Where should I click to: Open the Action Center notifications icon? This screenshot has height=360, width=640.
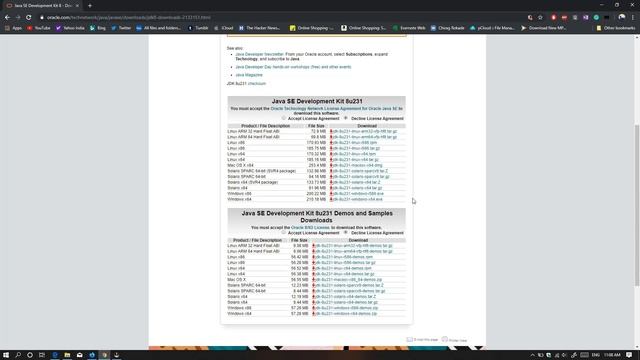[629, 355]
